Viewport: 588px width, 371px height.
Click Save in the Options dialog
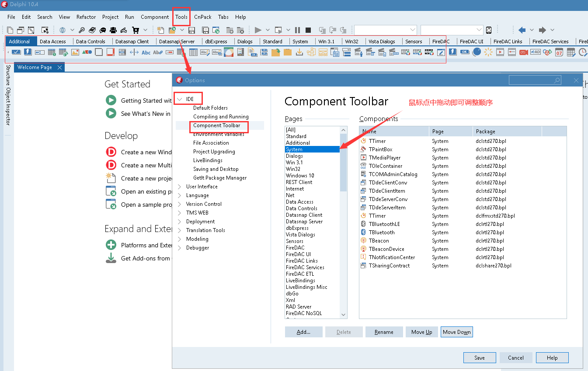480,357
